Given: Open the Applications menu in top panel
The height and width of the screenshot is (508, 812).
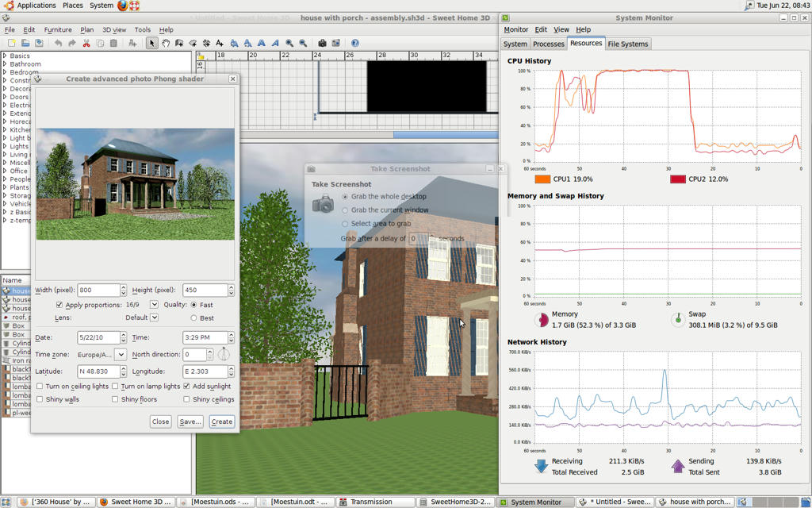Looking at the screenshot, I should click(x=36, y=6).
